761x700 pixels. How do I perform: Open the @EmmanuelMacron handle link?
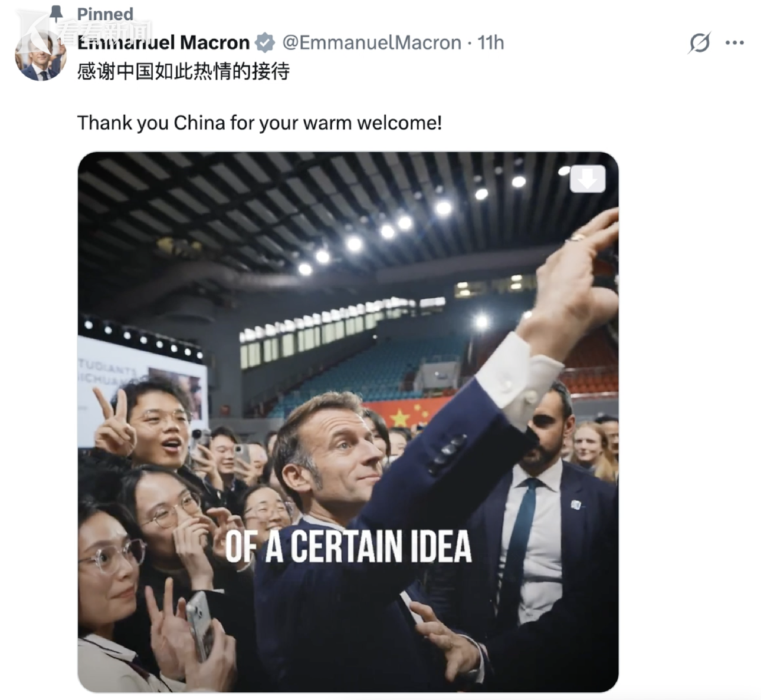click(x=371, y=43)
